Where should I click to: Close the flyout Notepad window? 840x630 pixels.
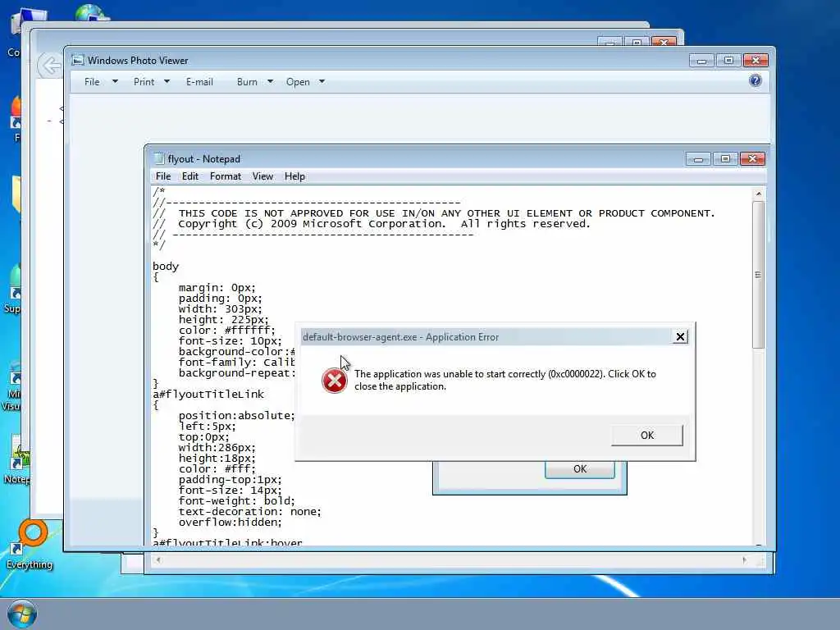click(752, 159)
